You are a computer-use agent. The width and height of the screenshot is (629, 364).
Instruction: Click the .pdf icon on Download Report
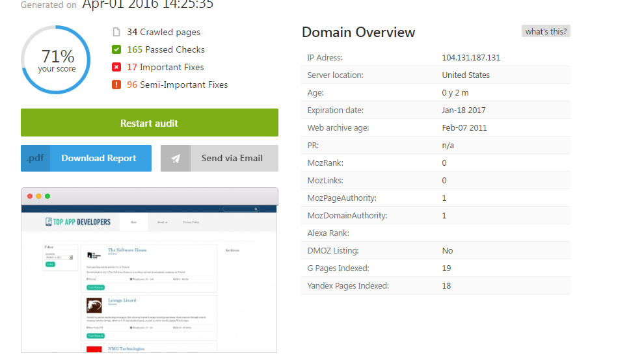[35, 158]
